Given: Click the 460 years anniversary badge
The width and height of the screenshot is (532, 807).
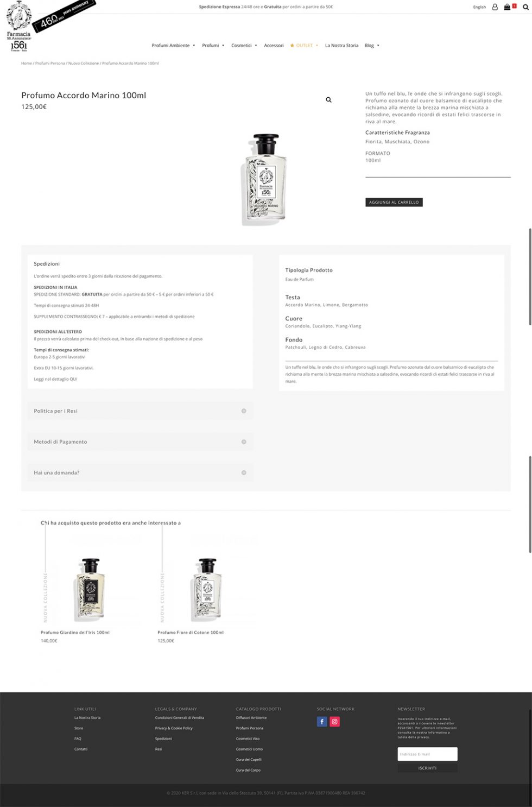Looking at the screenshot, I should (64, 15).
